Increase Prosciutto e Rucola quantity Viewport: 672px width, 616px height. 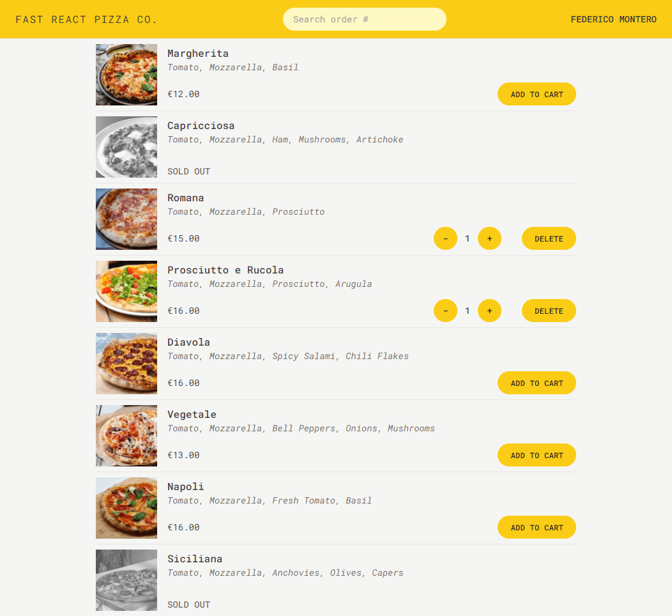pyautogui.click(x=489, y=311)
